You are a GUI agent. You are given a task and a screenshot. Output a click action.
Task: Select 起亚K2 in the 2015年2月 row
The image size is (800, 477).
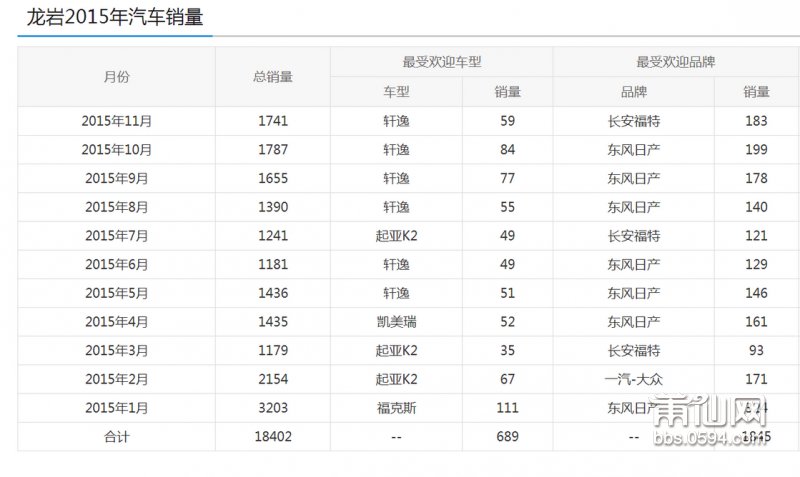tap(396, 379)
